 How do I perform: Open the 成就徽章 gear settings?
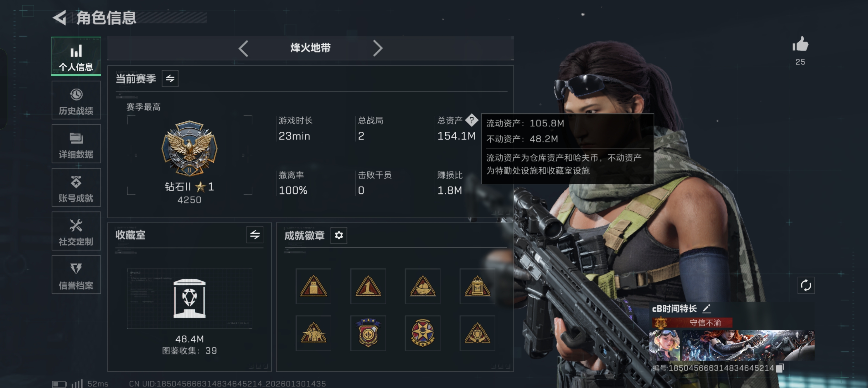(x=338, y=235)
